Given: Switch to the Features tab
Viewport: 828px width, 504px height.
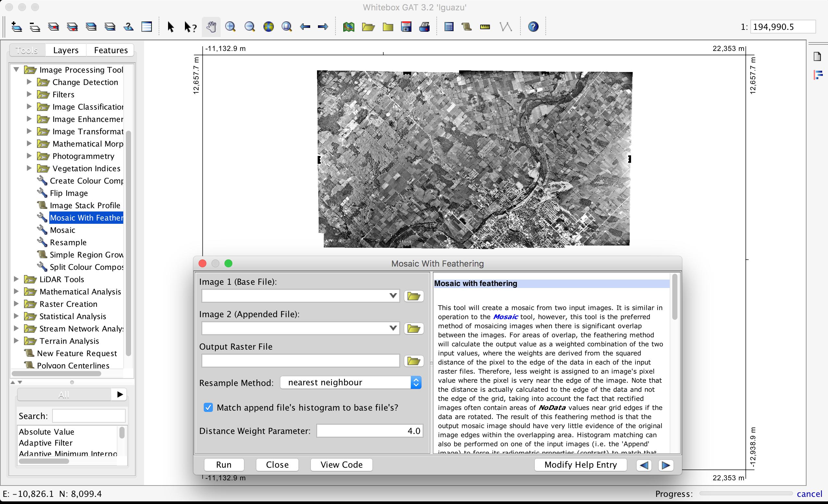Looking at the screenshot, I should [111, 50].
